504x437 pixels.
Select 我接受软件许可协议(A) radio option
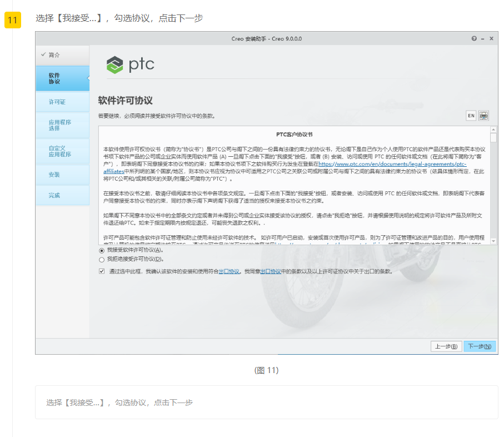coord(102,251)
